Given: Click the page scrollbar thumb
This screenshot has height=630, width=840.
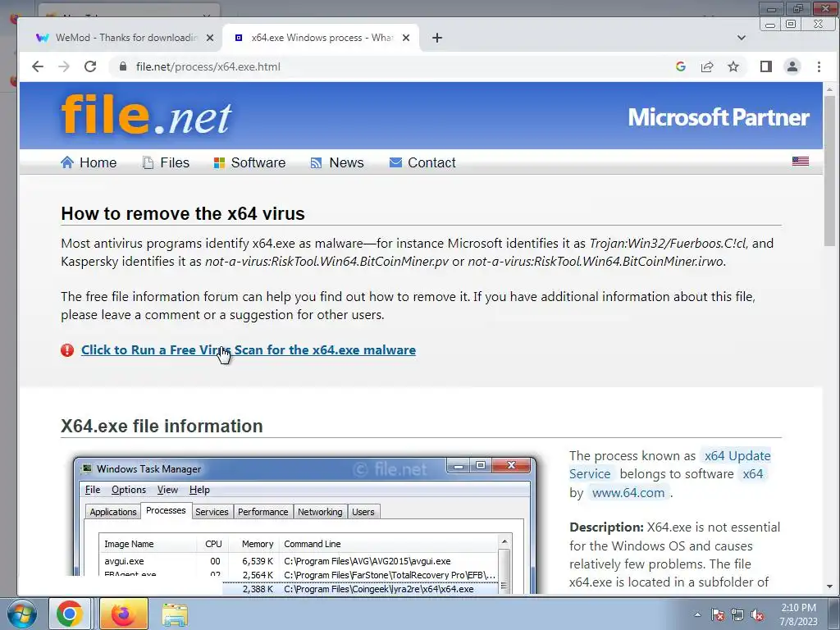Looking at the screenshot, I should [829, 171].
